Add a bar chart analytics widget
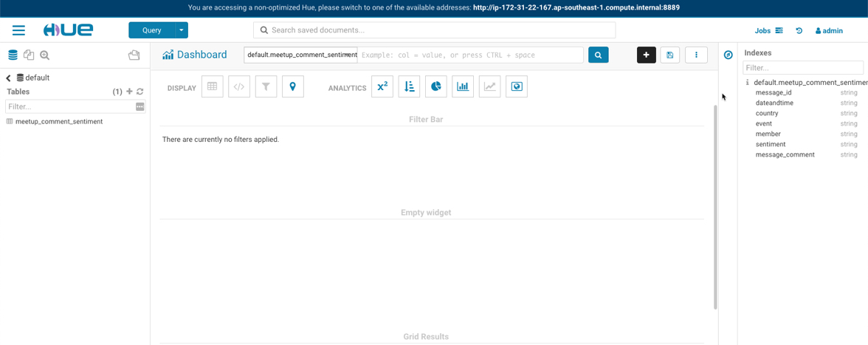This screenshot has height=345, width=868. pyautogui.click(x=463, y=86)
